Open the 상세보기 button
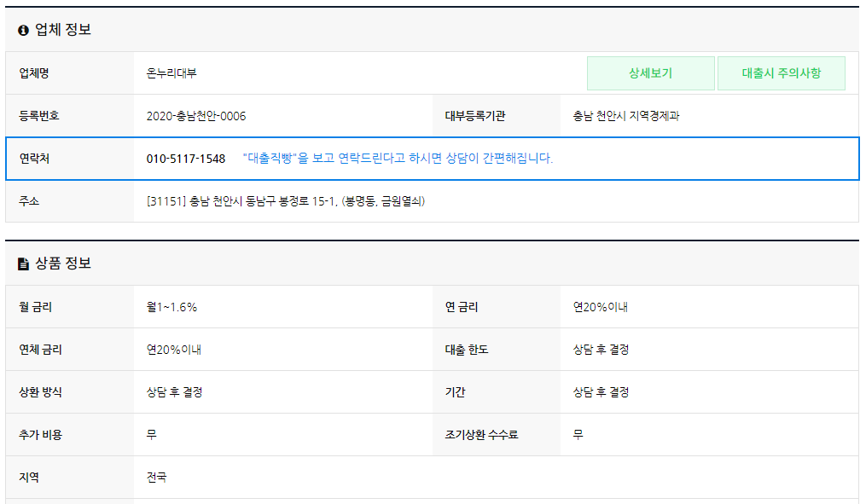Image resolution: width=866 pixels, height=504 pixels. pos(651,72)
